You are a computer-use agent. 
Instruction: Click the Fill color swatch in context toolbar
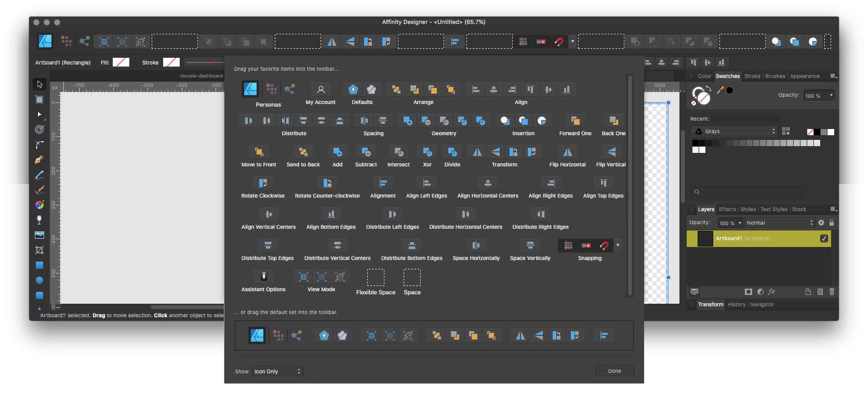point(121,62)
